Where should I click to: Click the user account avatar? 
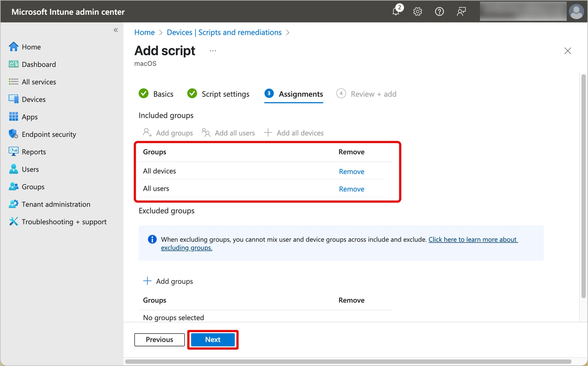576,11
